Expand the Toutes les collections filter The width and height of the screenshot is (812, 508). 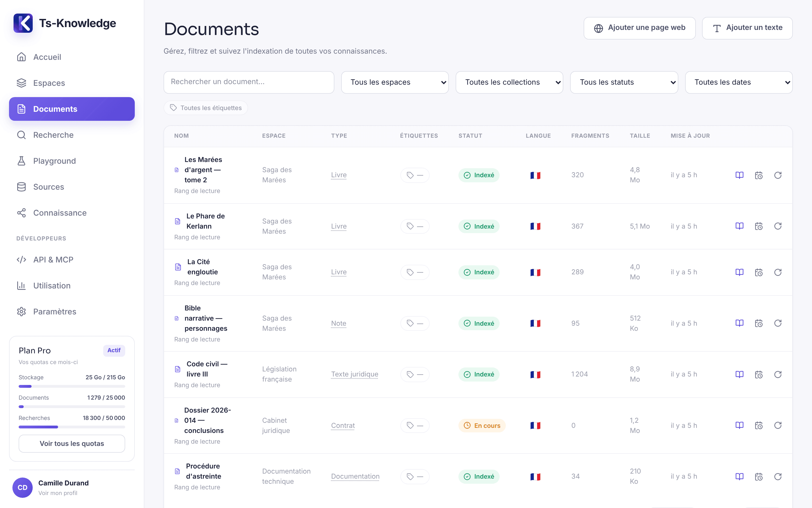pyautogui.click(x=509, y=82)
